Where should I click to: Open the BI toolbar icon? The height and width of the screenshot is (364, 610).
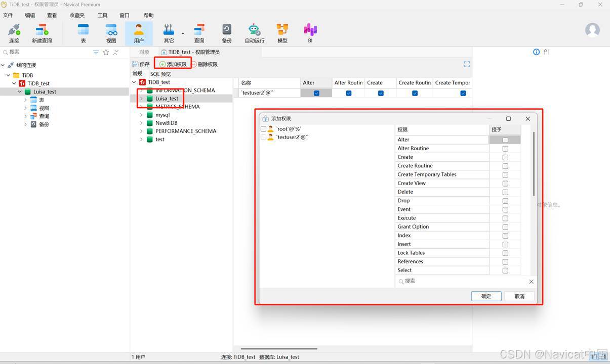(310, 33)
